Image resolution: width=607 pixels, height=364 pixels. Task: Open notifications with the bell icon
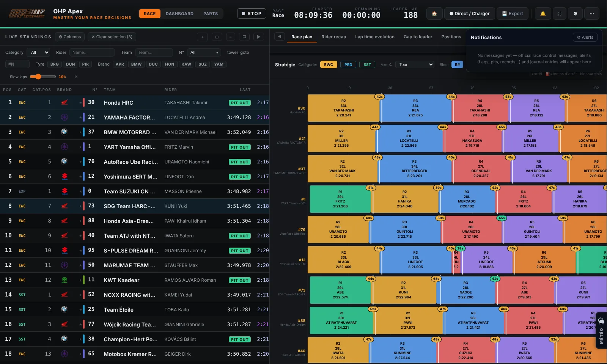[x=543, y=14]
